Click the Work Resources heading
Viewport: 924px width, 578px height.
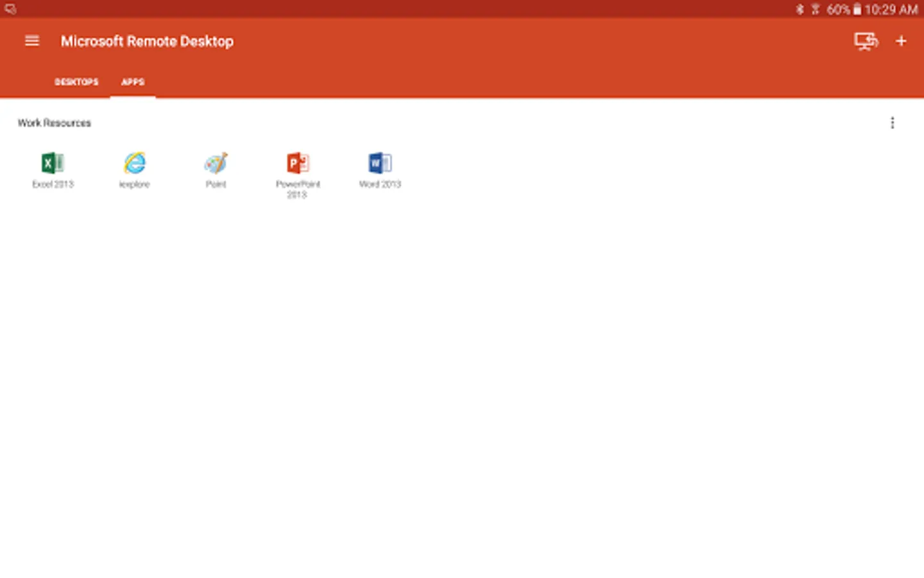coord(55,123)
